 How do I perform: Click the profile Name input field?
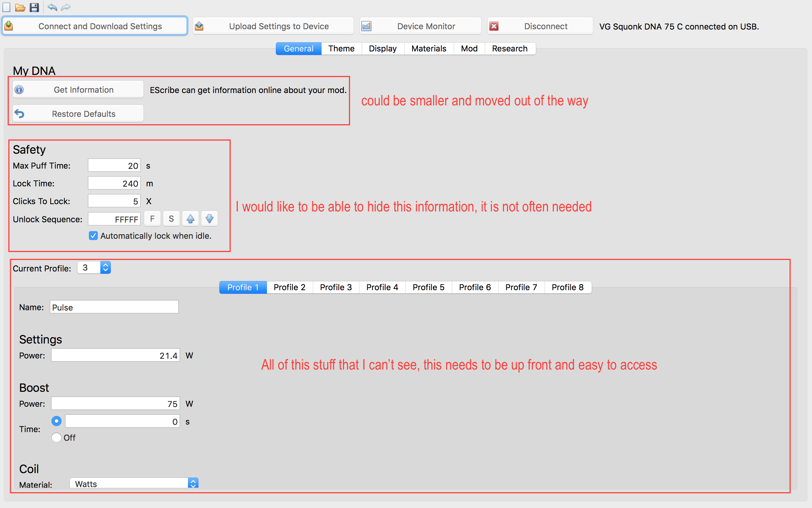tap(114, 307)
